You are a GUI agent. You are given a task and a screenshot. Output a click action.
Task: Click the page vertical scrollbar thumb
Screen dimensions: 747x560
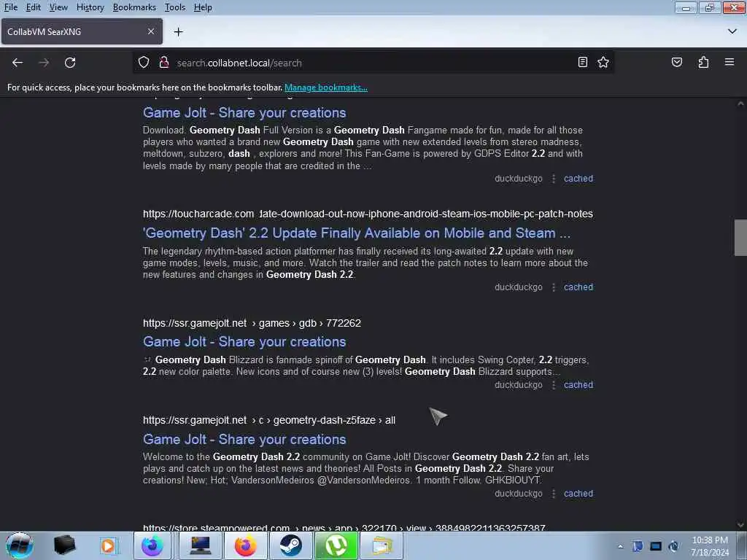pos(740,238)
